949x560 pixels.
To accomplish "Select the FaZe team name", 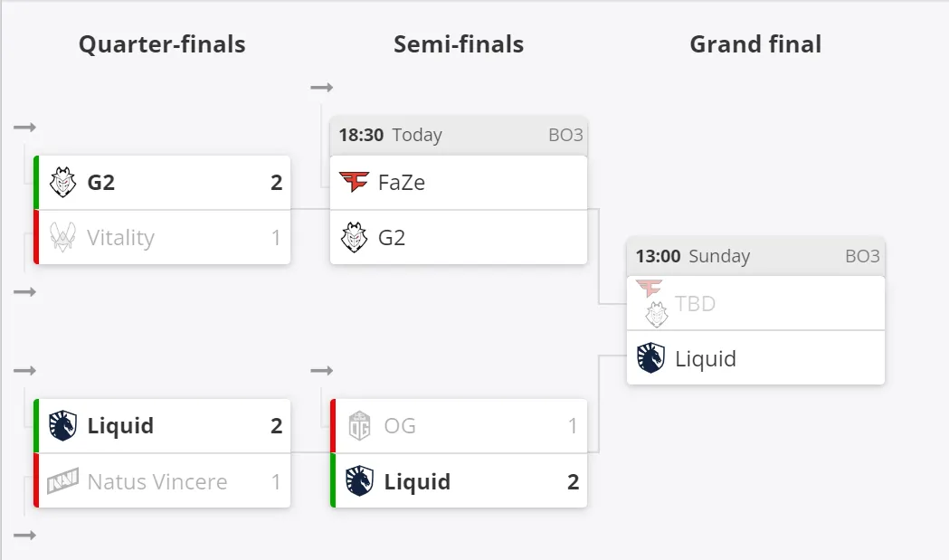I will 402,182.
